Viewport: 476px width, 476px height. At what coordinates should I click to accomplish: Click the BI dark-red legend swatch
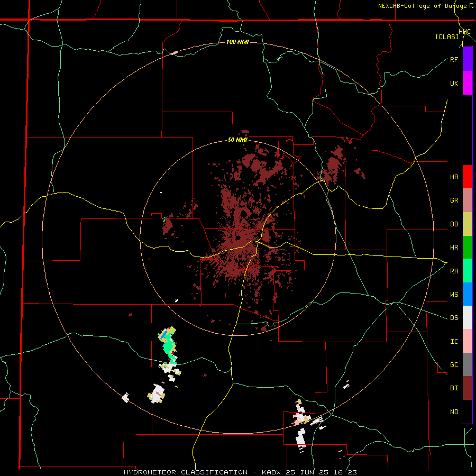point(467,388)
